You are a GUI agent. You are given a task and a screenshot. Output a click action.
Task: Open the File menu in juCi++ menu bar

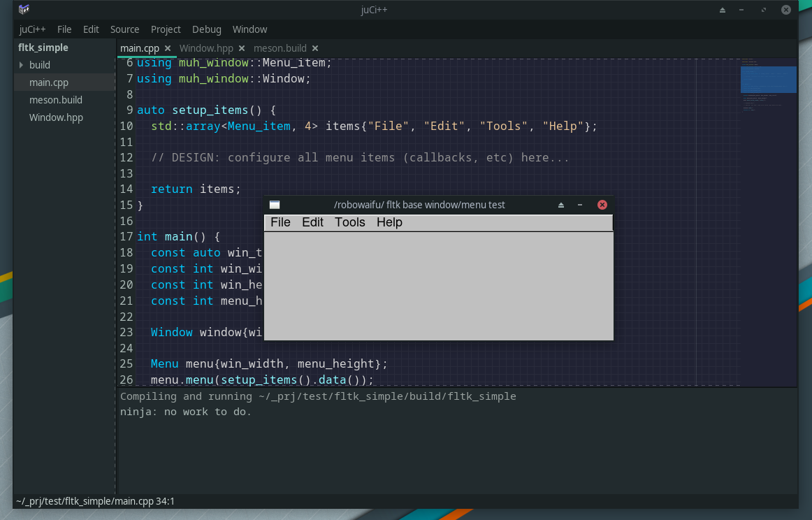64,29
